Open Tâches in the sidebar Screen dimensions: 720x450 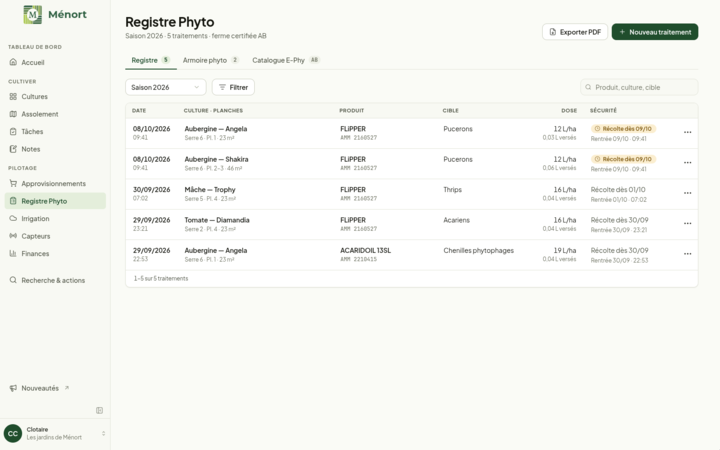[x=55, y=131]
